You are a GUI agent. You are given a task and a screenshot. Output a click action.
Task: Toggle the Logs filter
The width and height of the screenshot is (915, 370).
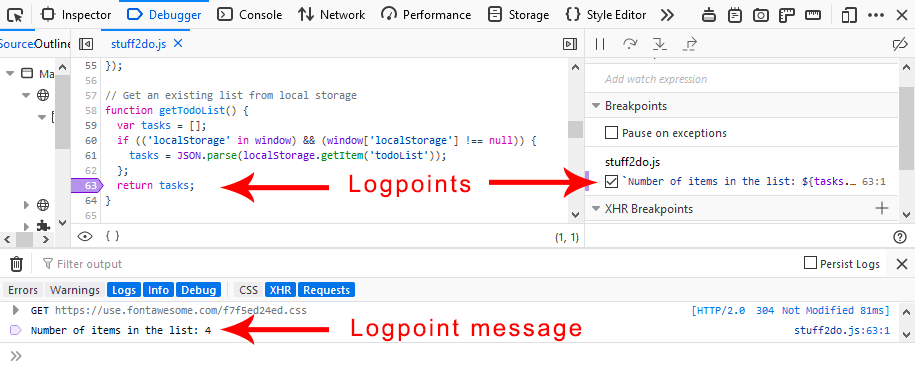pyautogui.click(x=124, y=290)
